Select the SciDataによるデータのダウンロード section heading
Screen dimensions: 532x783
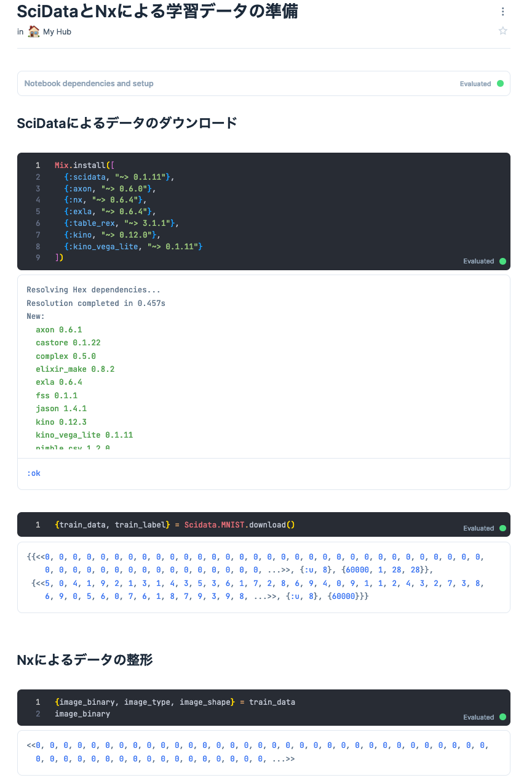point(127,123)
